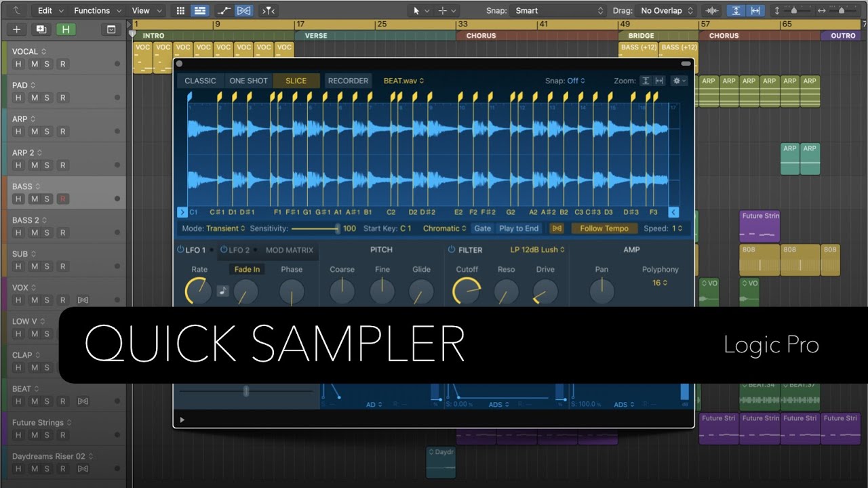
Task: Click the Cutoff knob
Action: point(467,292)
